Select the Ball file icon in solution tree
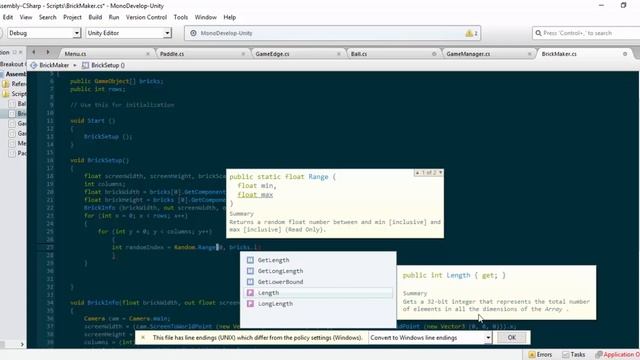The image size is (640, 360). tap(12, 104)
